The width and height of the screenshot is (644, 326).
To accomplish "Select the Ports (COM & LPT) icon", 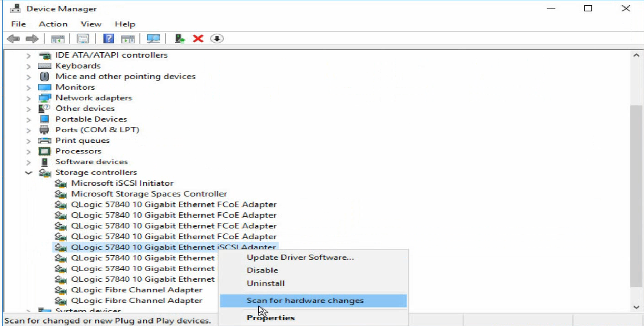I will (45, 130).
